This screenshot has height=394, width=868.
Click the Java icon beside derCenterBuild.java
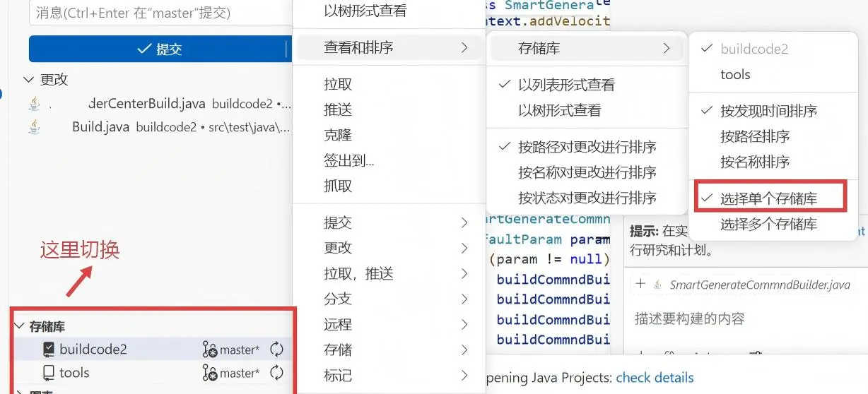click(x=34, y=104)
